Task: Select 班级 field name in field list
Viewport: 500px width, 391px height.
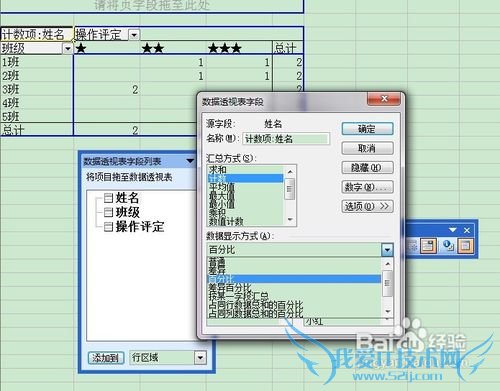Action: point(127,212)
